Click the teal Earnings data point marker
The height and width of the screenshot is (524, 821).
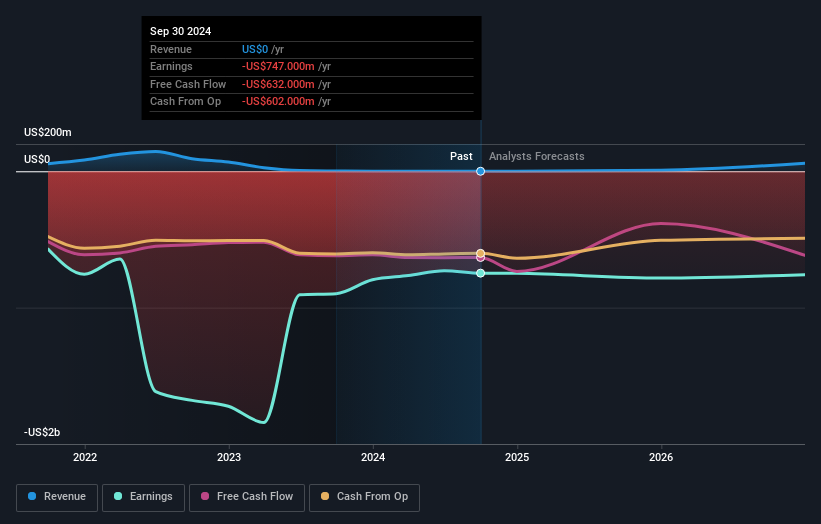(480, 273)
